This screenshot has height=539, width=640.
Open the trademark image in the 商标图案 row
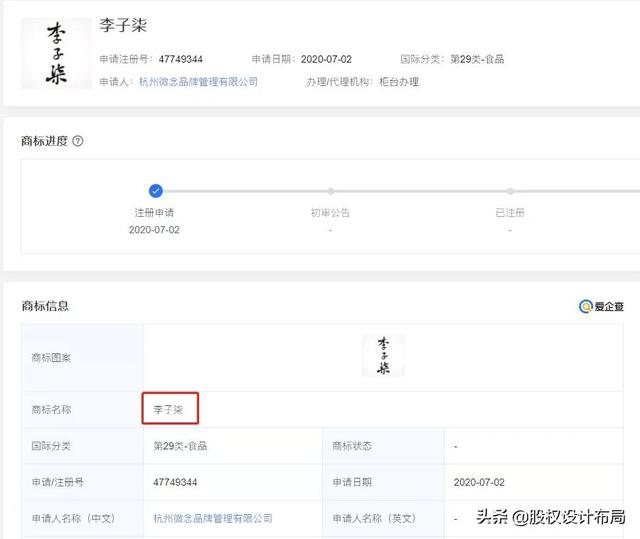383,355
